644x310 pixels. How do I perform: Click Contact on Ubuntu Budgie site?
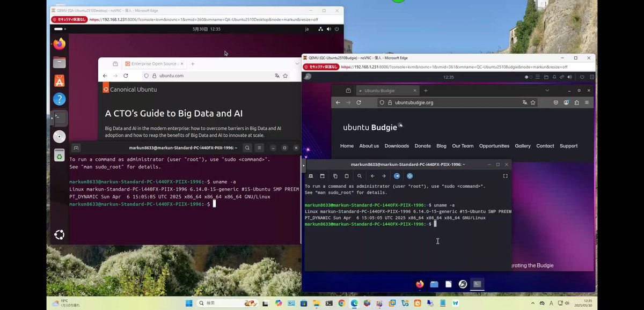(545, 146)
